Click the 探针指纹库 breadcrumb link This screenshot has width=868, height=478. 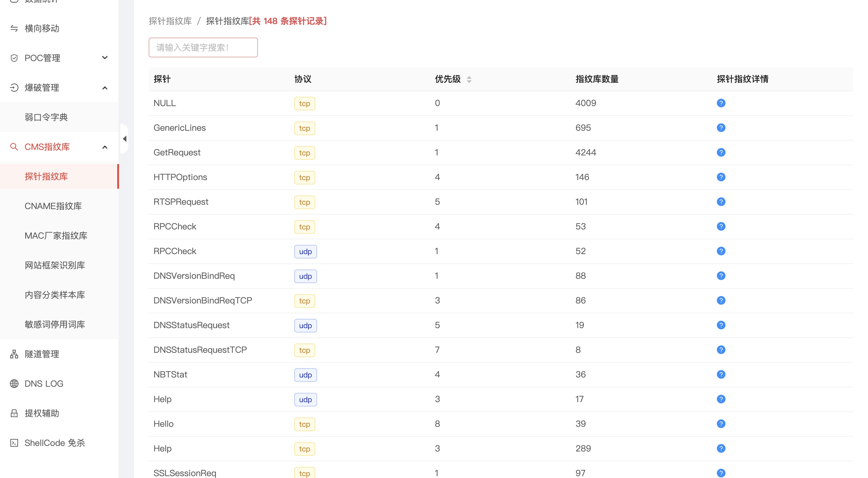click(x=170, y=21)
